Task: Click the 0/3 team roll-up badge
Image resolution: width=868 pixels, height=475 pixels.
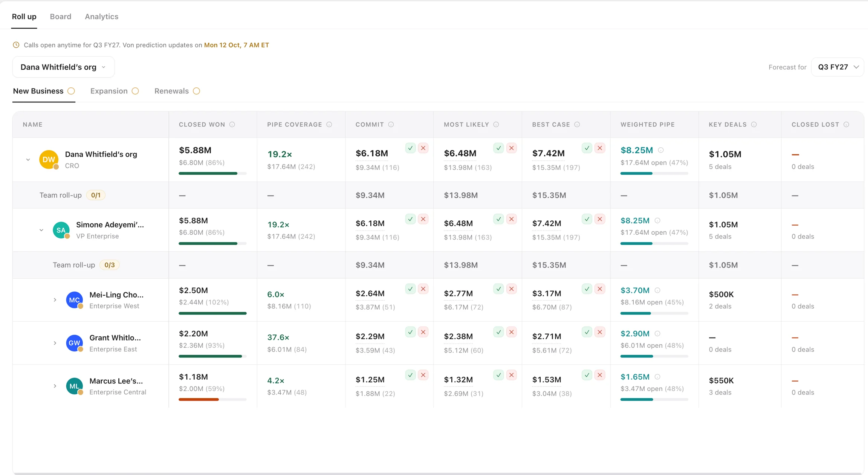Action: (109, 265)
